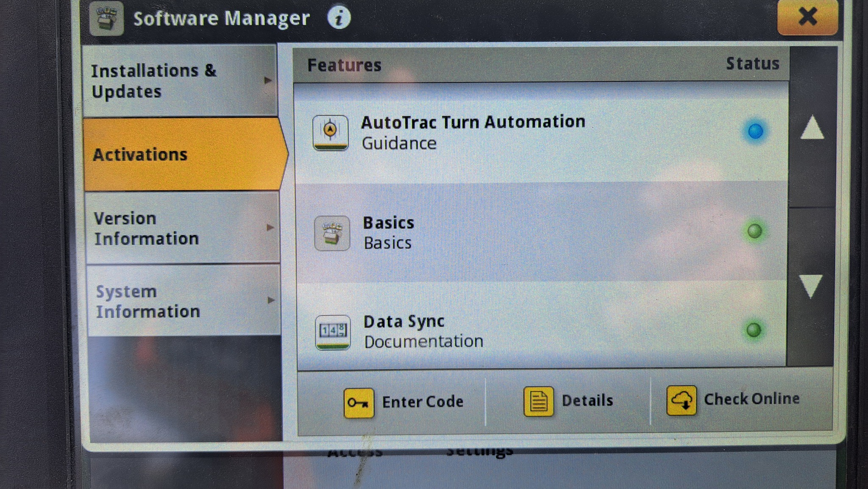This screenshot has height=489, width=868.
Task: Select AutoTrac Turn Automation feature row
Action: pos(541,133)
